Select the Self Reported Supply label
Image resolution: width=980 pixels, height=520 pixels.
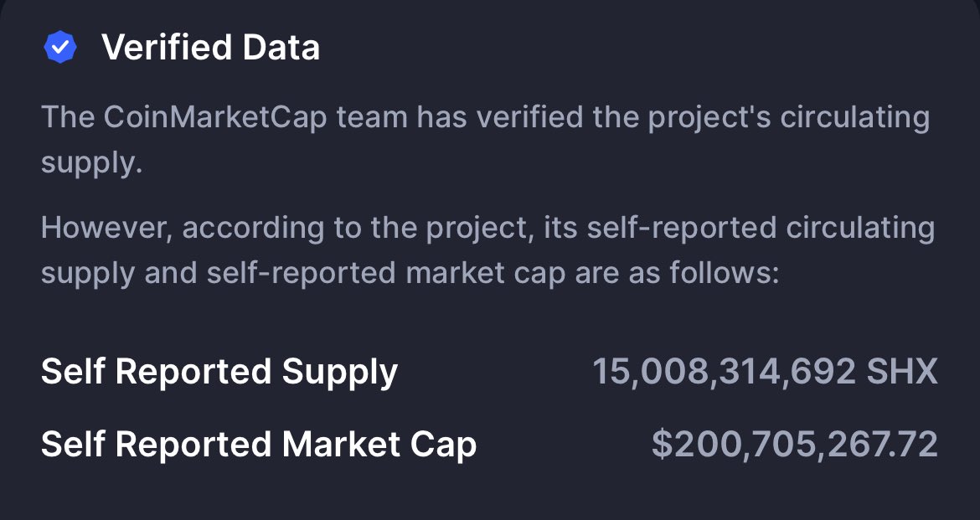[219, 373]
